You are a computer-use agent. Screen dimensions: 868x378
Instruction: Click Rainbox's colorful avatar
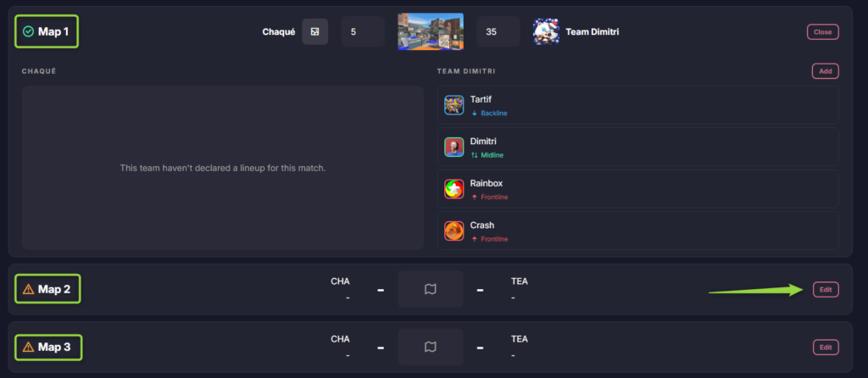(454, 189)
